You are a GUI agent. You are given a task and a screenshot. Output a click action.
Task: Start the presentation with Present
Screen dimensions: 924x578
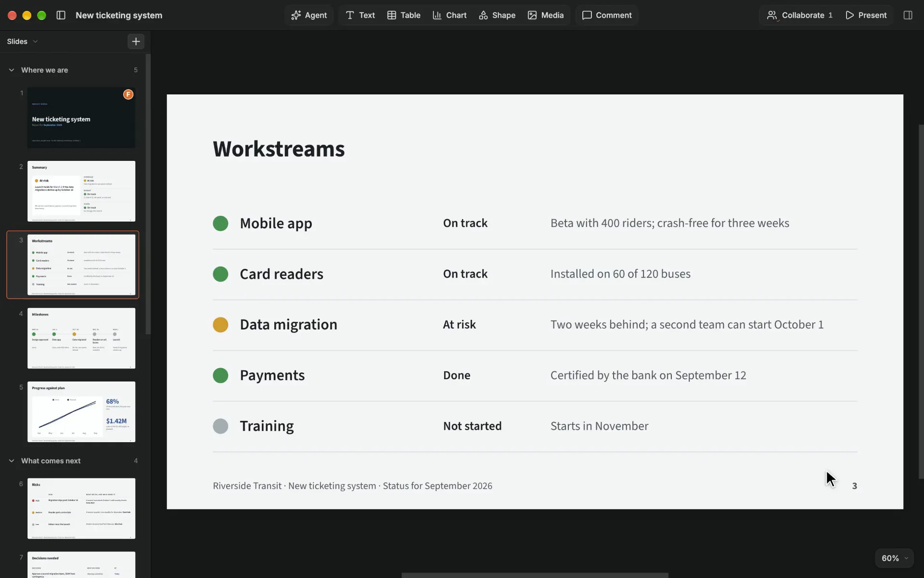[x=866, y=15]
